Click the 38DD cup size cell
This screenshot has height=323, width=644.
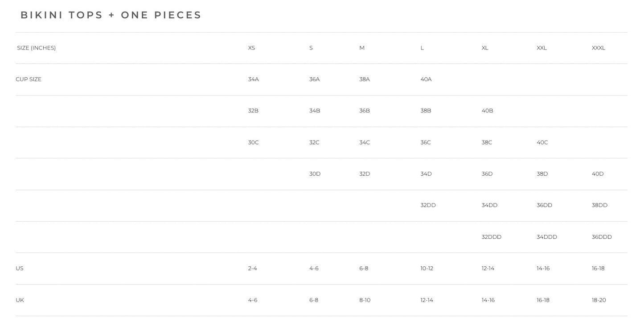click(x=599, y=205)
